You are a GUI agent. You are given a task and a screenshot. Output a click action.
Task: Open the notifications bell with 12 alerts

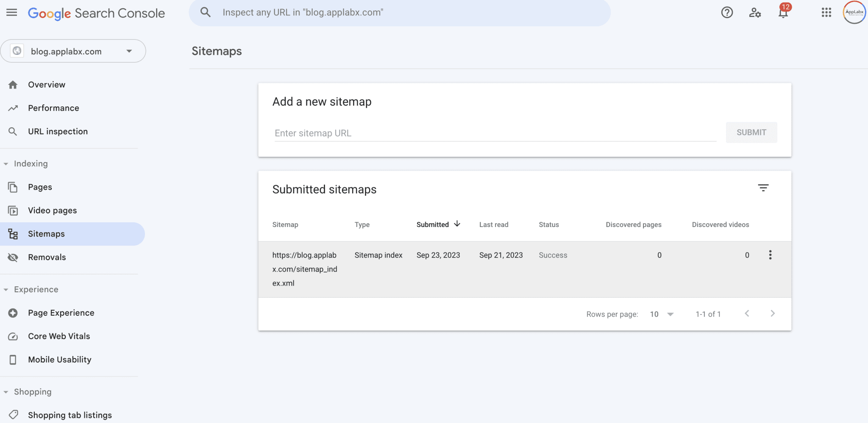coord(783,12)
